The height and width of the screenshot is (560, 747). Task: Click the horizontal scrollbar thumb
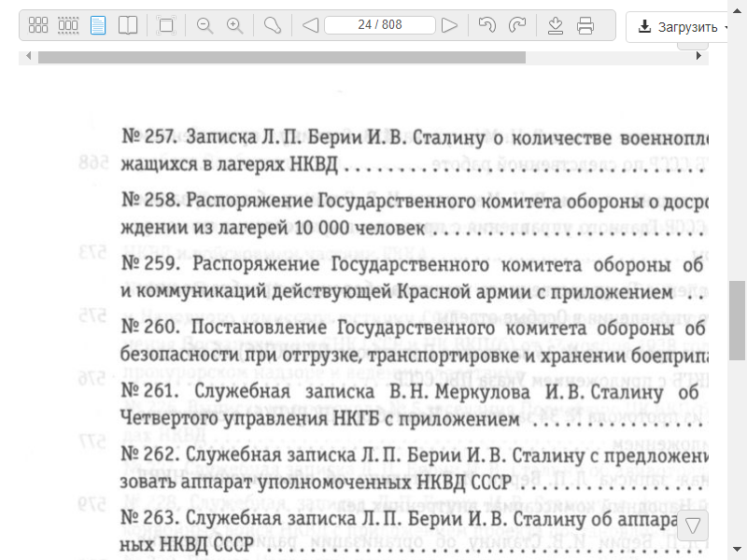click(282, 58)
